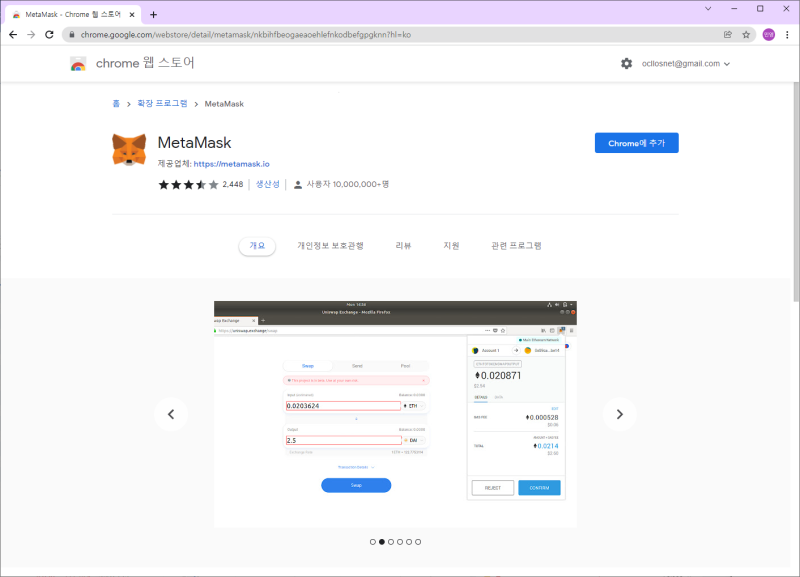Show the previous screenshot in carousel
The width and height of the screenshot is (800, 577).
click(171, 414)
